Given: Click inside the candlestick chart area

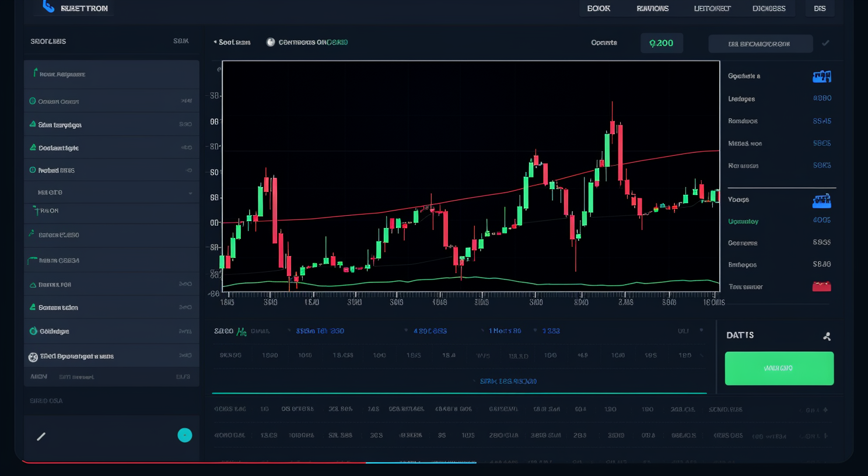Looking at the screenshot, I should (471, 176).
